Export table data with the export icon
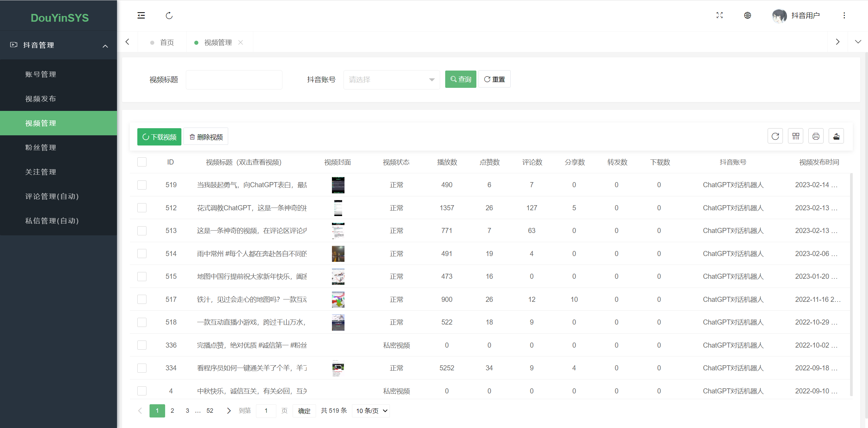 point(836,136)
